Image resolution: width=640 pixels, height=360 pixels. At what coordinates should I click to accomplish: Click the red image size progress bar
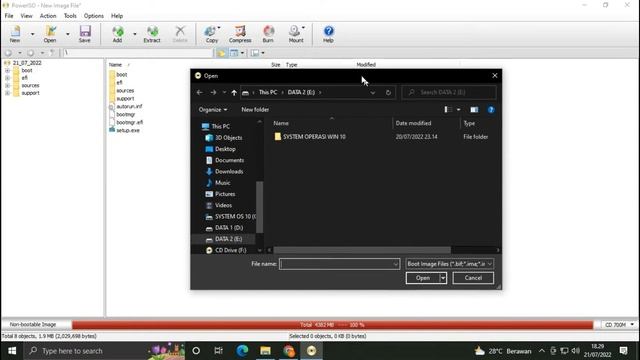point(332,325)
